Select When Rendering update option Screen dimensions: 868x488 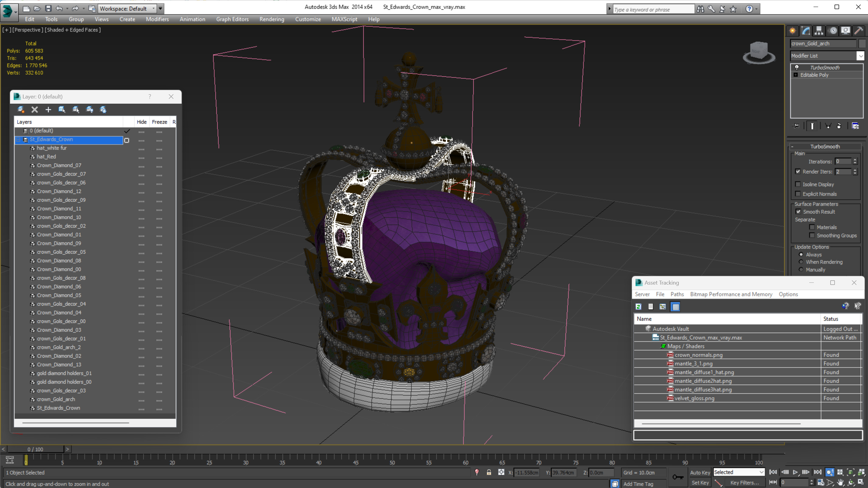pyautogui.click(x=801, y=262)
